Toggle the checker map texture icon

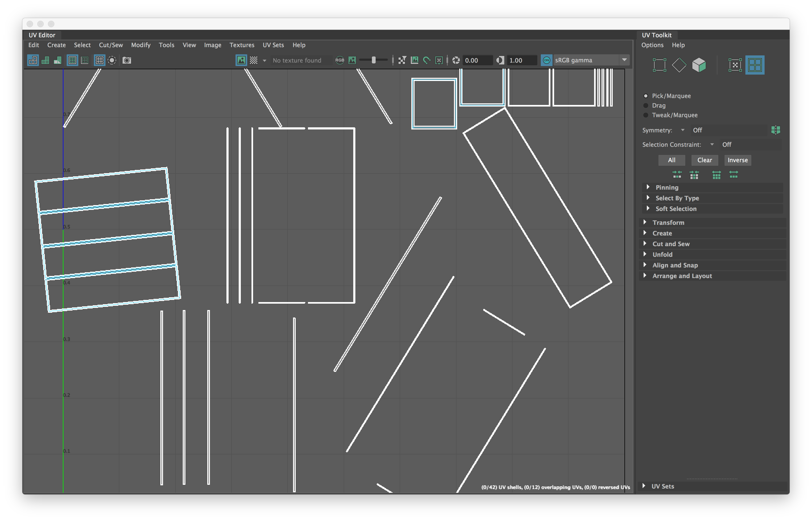pyautogui.click(x=253, y=60)
